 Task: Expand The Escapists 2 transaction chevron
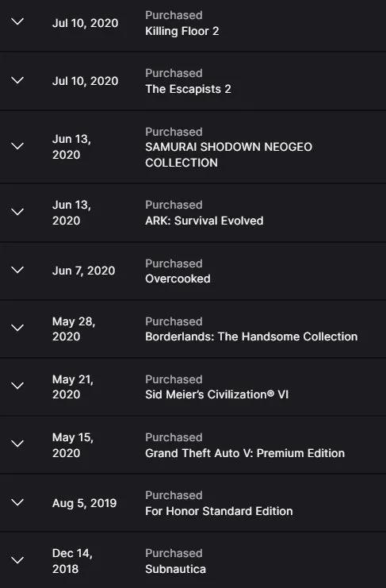click(x=17, y=80)
